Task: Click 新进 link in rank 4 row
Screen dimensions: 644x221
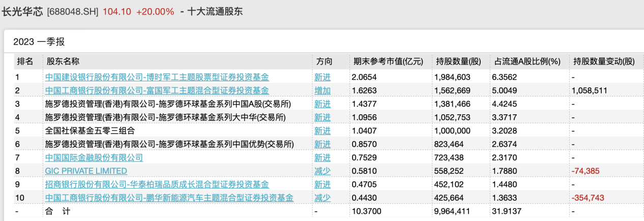Action: [x=323, y=117]
